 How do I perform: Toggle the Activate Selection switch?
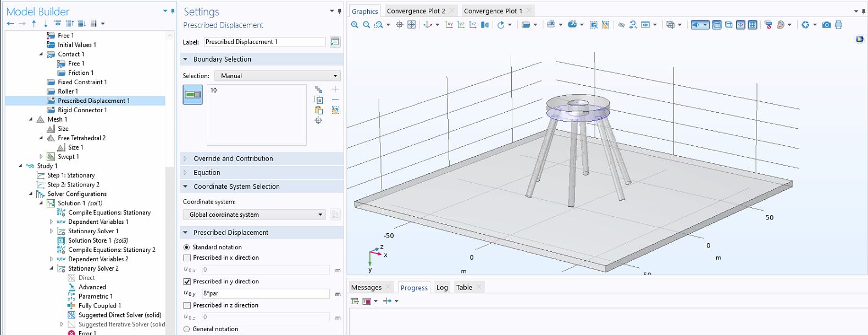click(192, 95)
